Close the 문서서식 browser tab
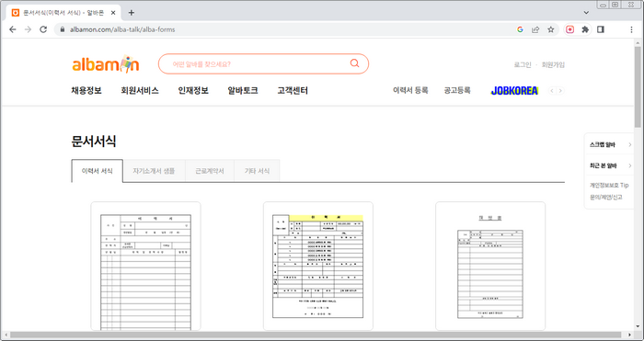Viewport: 644px width, 341px height. tap(113, 13)
